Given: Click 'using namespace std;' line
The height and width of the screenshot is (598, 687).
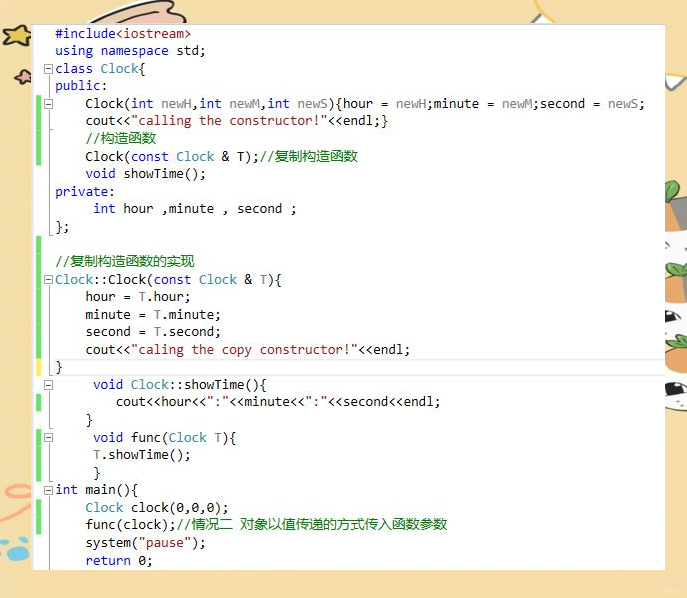Looking at the screenshot, I should click(x=130, y=51).
